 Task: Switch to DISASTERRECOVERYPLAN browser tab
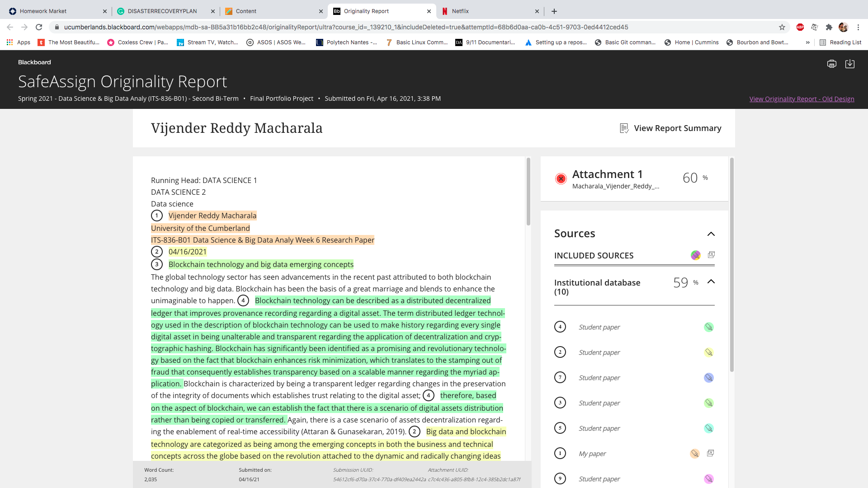tap(165, 11)
